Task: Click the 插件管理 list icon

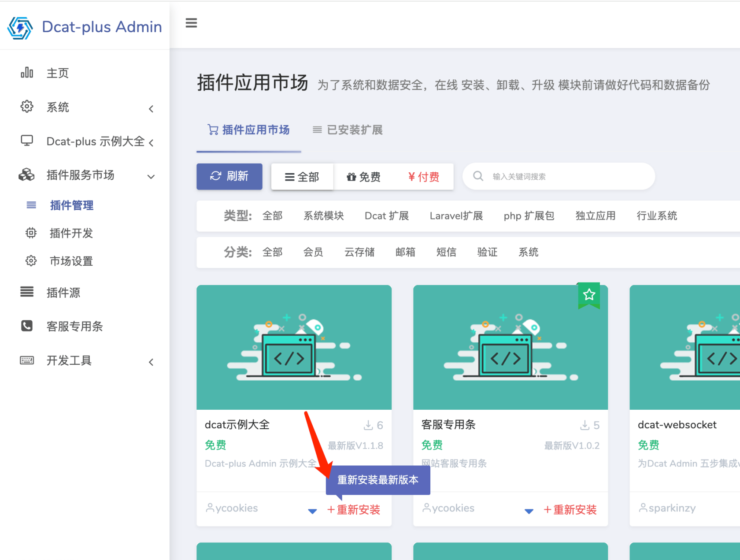Action: pyautogui.click(x=31, y=205)
